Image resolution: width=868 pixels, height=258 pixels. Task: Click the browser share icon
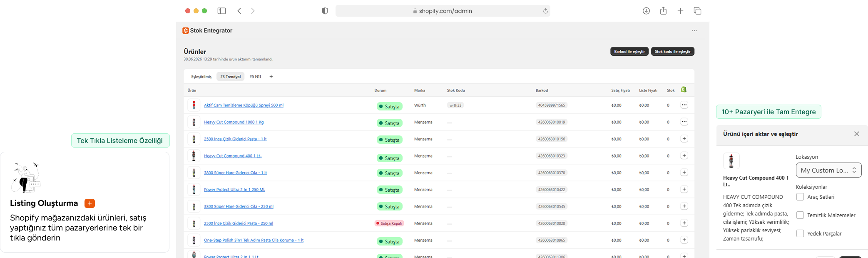[x=663, y=11]
